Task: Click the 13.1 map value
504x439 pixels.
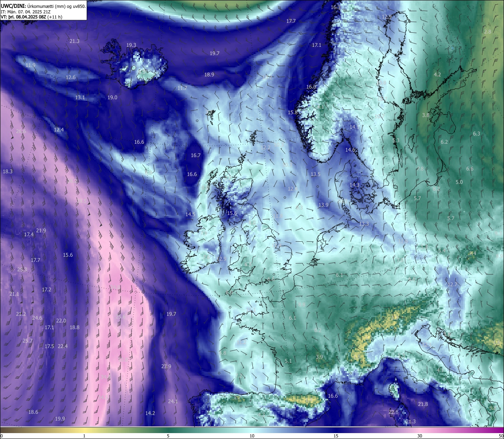Action: (80, 97)
